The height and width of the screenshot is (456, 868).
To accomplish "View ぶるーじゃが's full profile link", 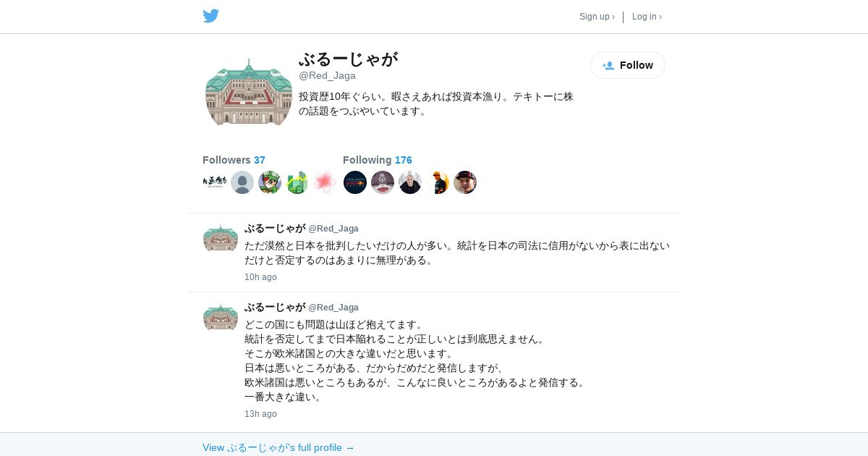I will coord(278,447).
